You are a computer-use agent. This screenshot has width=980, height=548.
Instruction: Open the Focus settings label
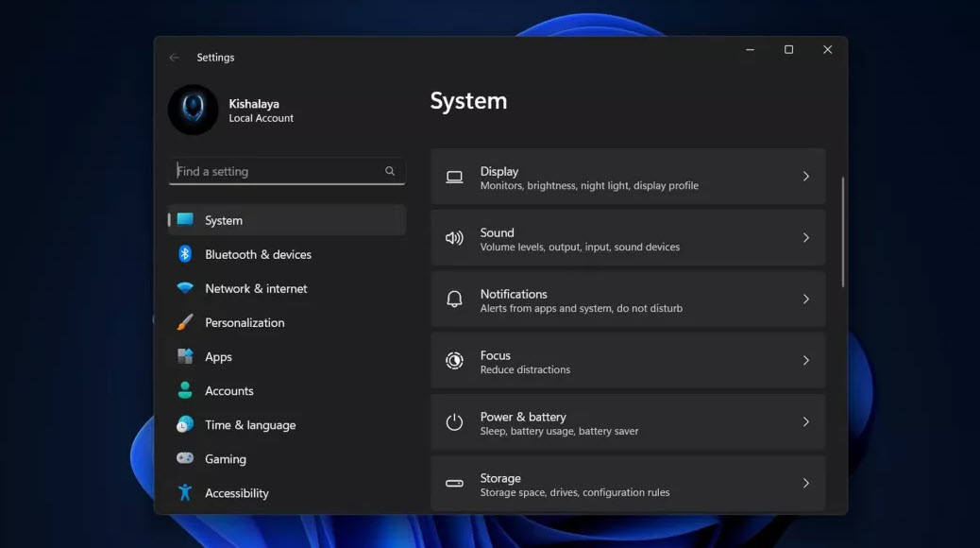(495, 354)
